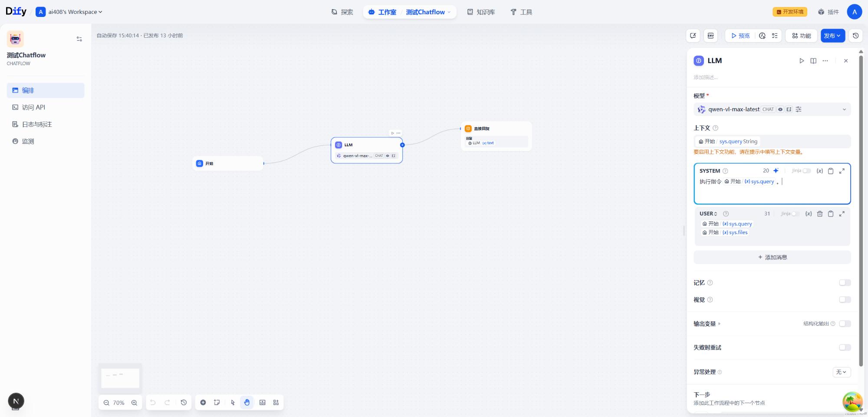The width and height of the screenshot is (868, 417).
Task: Enable the 记忆 memory toggle
Action: 845,283
